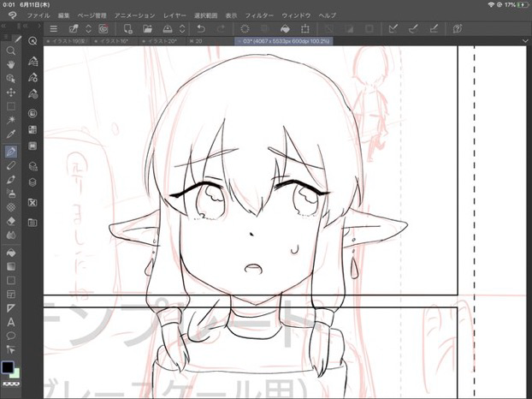Toggle Snap to Ruler
The width and height of the screenshot is (532, 399).
[393, 29]
